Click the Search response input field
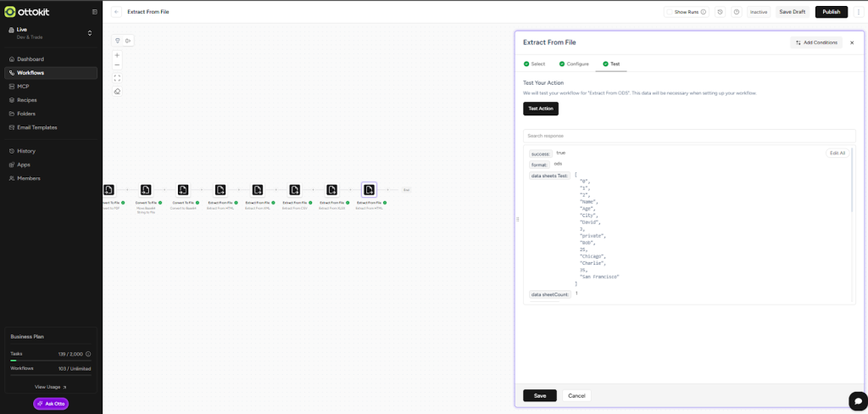Image resolution: width=868 pixels, height=414 pixels. coord(689,136)
